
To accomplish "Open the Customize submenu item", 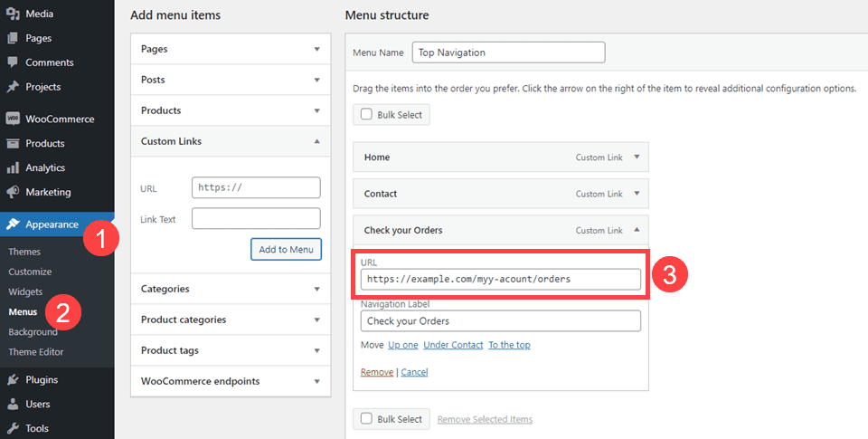I will click(30, 272).
